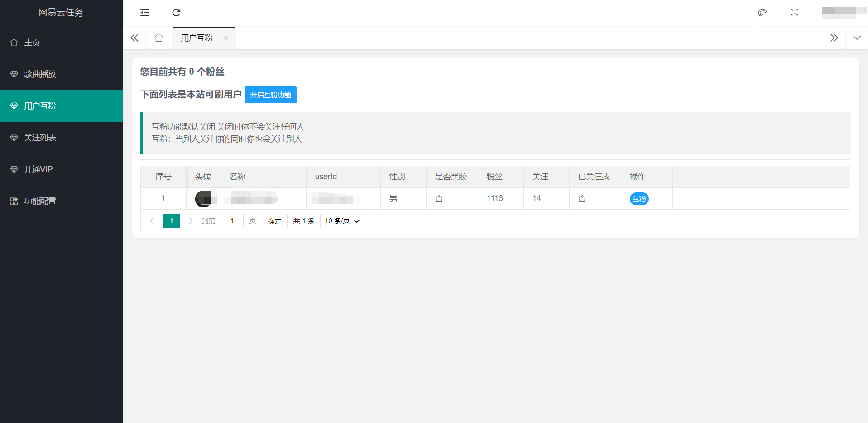Switch to the 用户互粉 tab
868x423 pixels.
point(197,38)
